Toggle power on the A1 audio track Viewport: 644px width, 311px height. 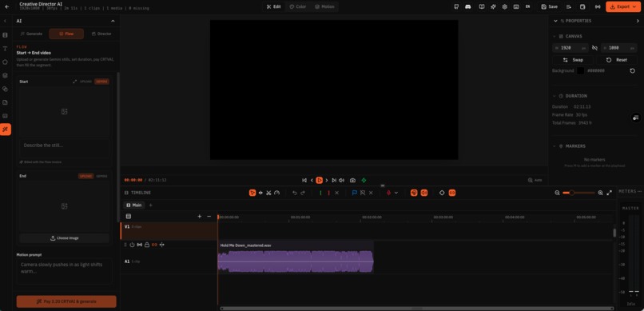133,245
